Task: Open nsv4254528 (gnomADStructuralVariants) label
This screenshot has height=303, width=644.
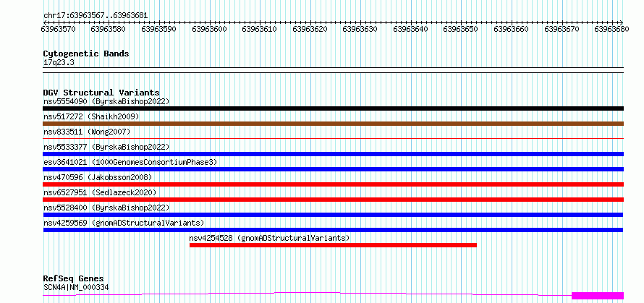Action: tap(269, 238)
